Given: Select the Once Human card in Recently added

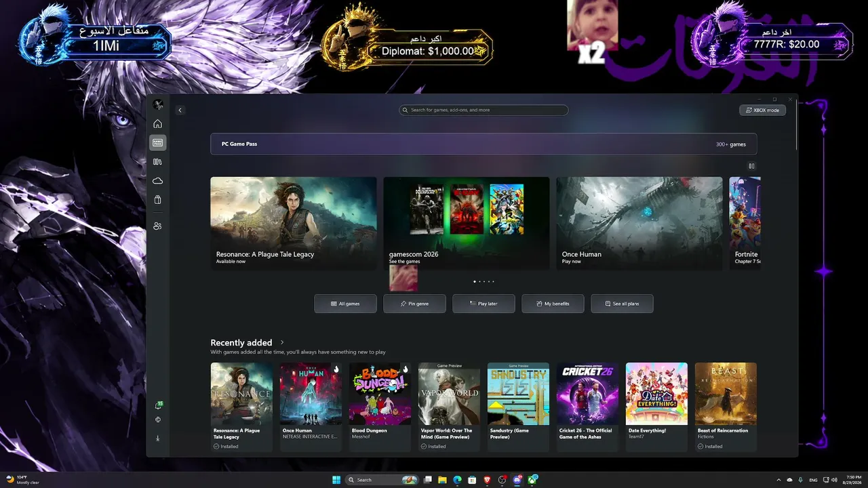Looking at the screenshot, I should pos(311,407).
